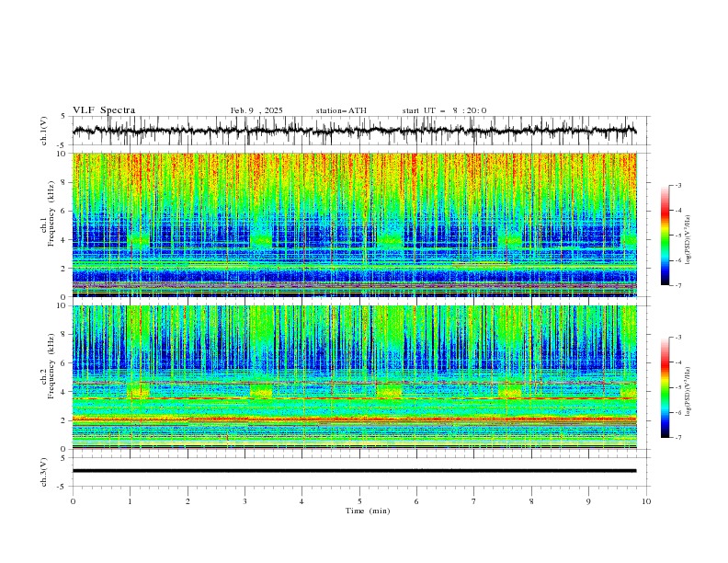Click inside the ch.1 frequency spectrogram panel
Viewport: 728px width, 563px height.
355,224
